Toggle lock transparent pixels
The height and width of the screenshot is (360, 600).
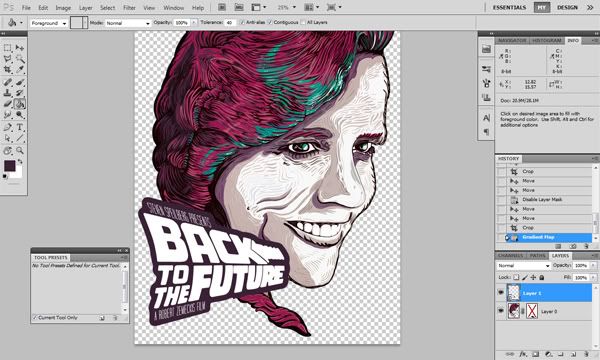coord(516,277)
